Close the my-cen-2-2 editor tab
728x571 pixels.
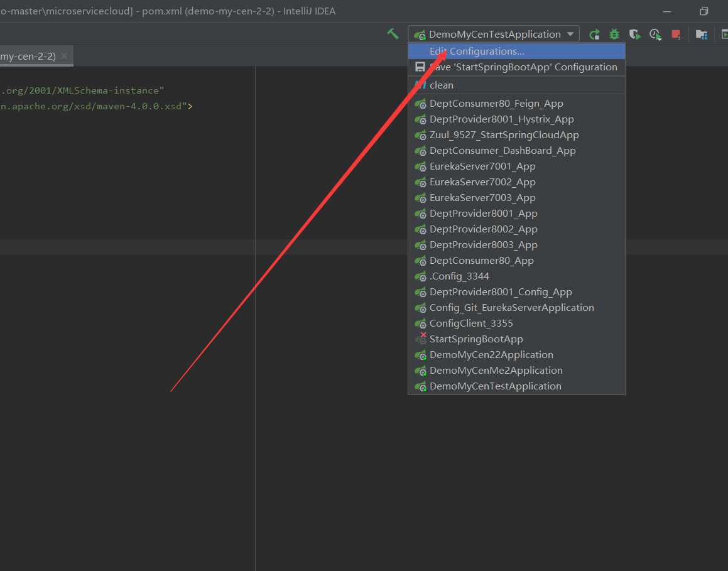point(64,56)
